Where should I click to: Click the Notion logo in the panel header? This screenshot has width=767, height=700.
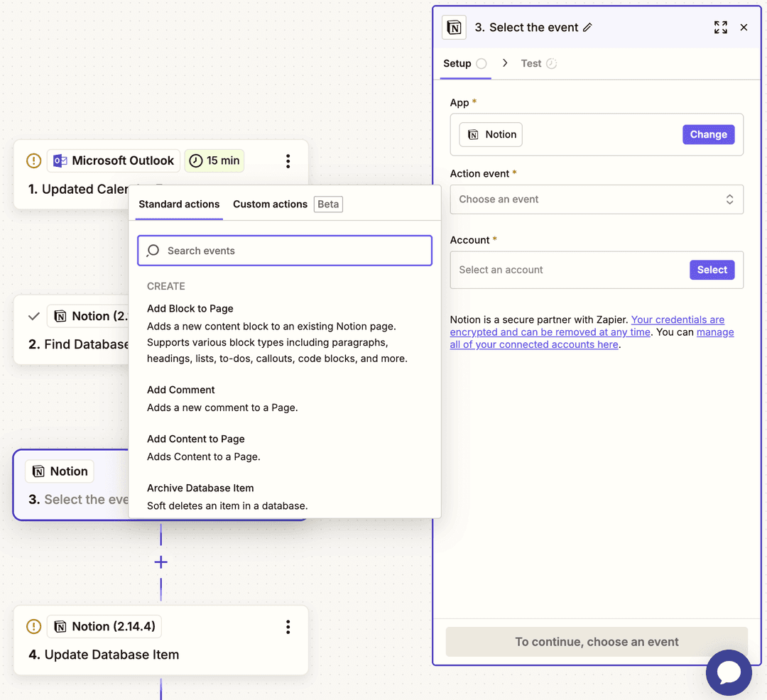[454, 28]
